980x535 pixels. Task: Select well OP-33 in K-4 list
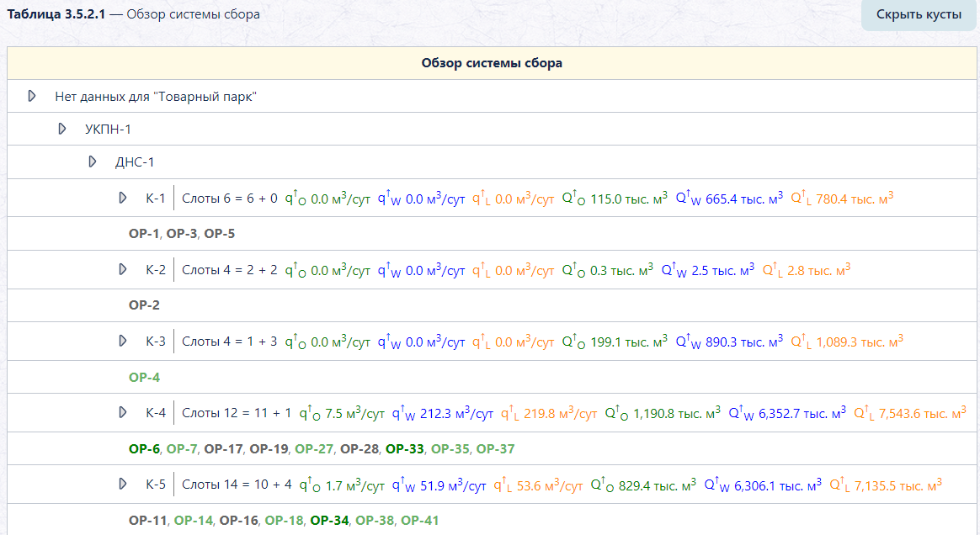pyautogui.click(x=404, y=449)
